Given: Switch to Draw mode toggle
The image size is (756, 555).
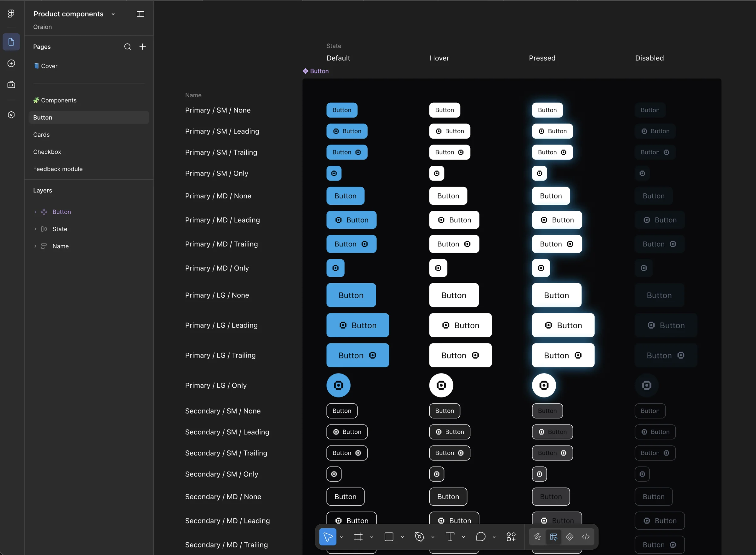Looking at the screenshot, I should pos(537,536).
